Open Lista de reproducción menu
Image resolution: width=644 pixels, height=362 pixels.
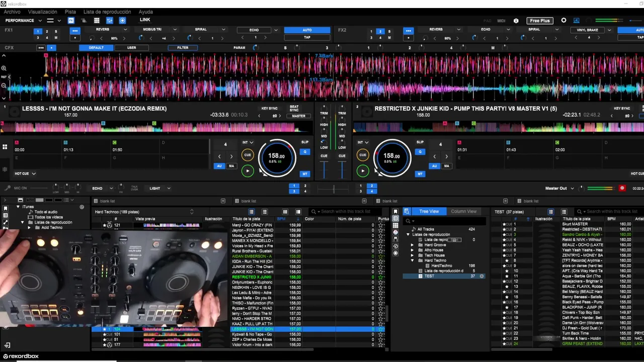point(107,12)
